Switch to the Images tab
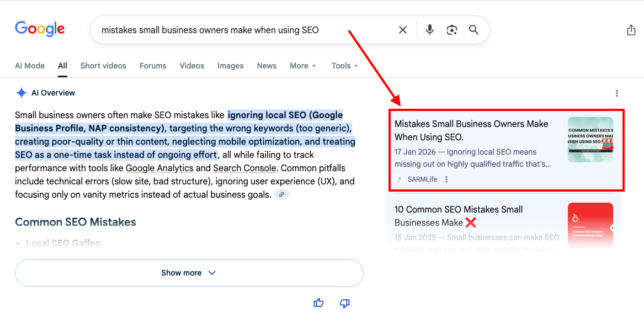This screenshot has height=323, width=644. click(x=230, y=66)
